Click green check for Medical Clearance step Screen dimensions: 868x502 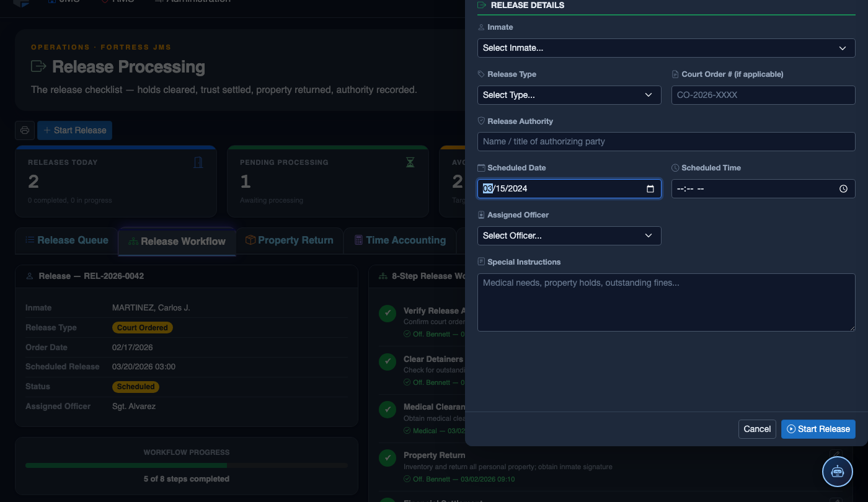tap(387, 410)
